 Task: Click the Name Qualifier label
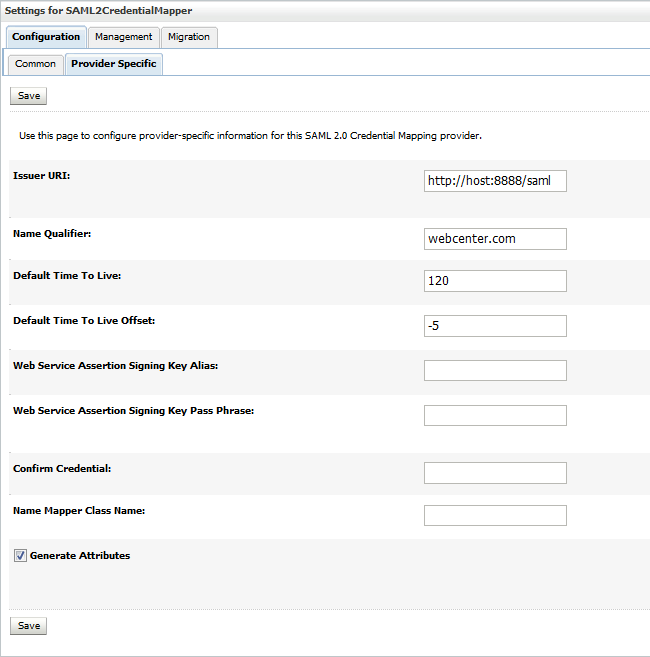point(52,234)
